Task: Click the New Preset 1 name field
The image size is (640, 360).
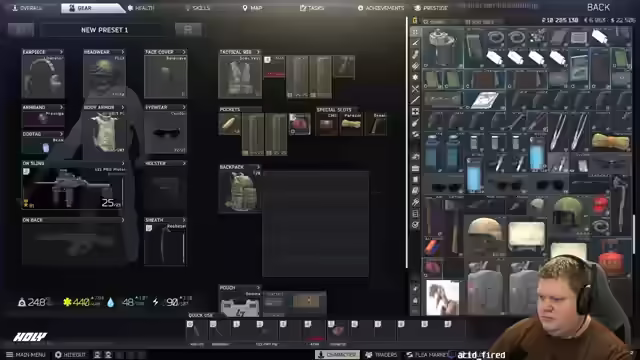Action: [x=104, y=30]
